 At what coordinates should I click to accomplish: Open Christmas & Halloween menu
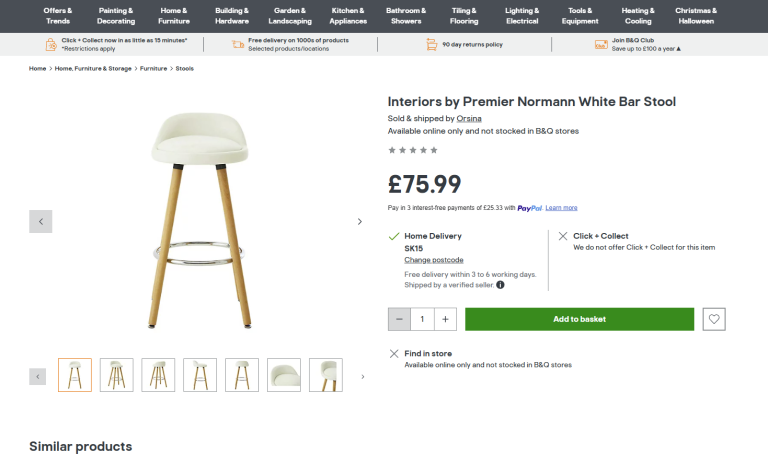pos(695,15)
